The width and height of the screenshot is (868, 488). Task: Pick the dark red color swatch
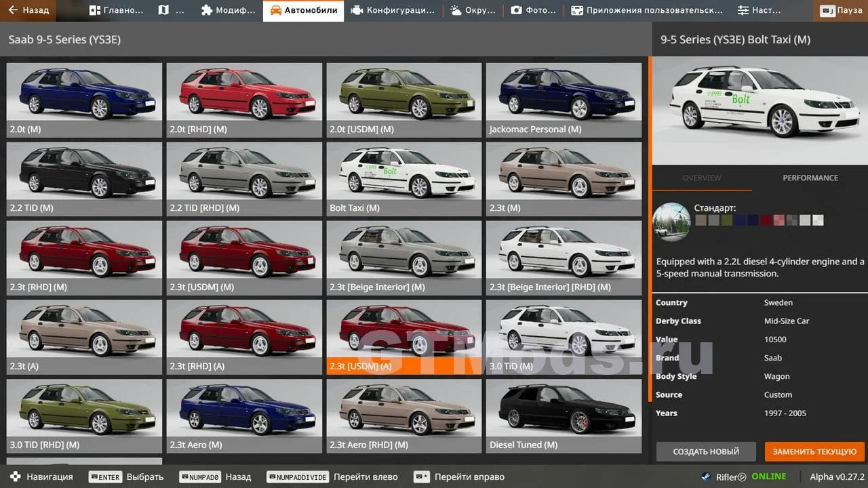point(766,220)
